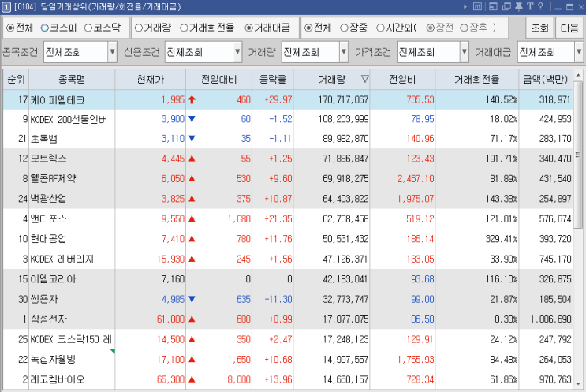Screen dimensions: 586x392
Task: Click the 329.41% turnover cell
Action: pyautogui.click(x=502, y=239)
